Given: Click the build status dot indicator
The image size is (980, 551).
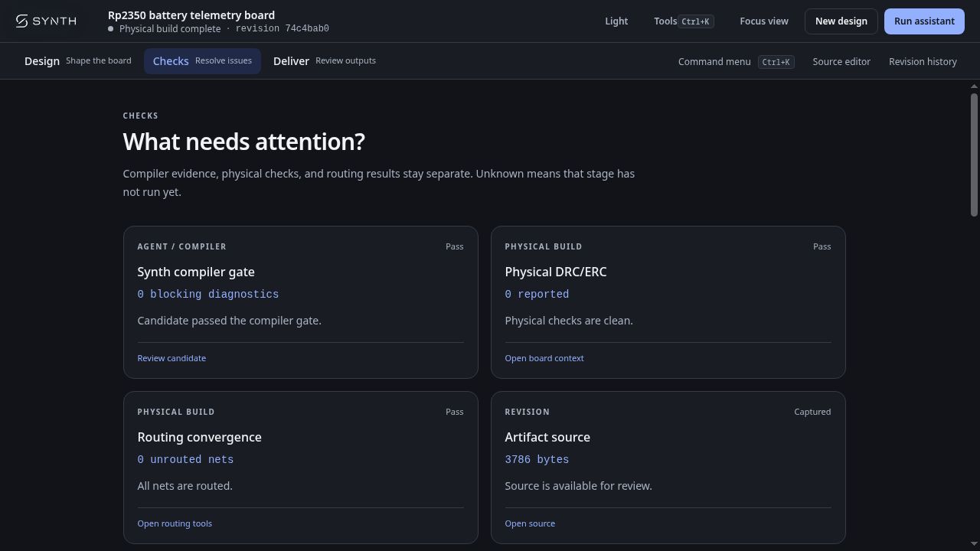Looking at the screenshot, I should coord(111,28).
